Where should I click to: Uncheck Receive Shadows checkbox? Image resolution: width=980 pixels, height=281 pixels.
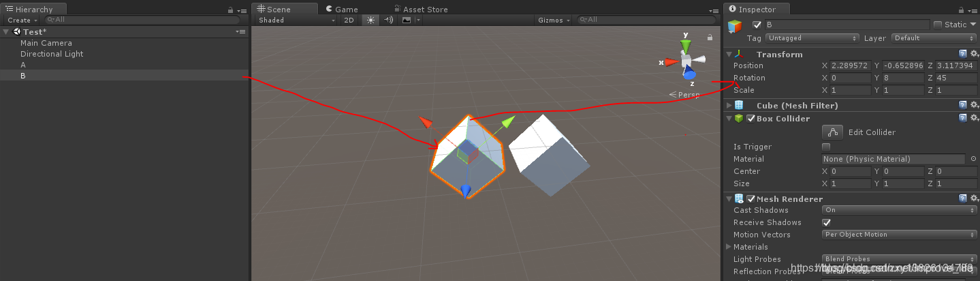(x=826, y=222)
